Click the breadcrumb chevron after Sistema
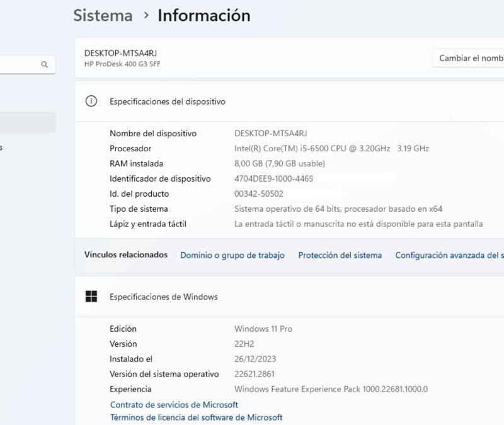Image resolution: width=504 pixels, height=425 pixels. (x=146, y=15)
